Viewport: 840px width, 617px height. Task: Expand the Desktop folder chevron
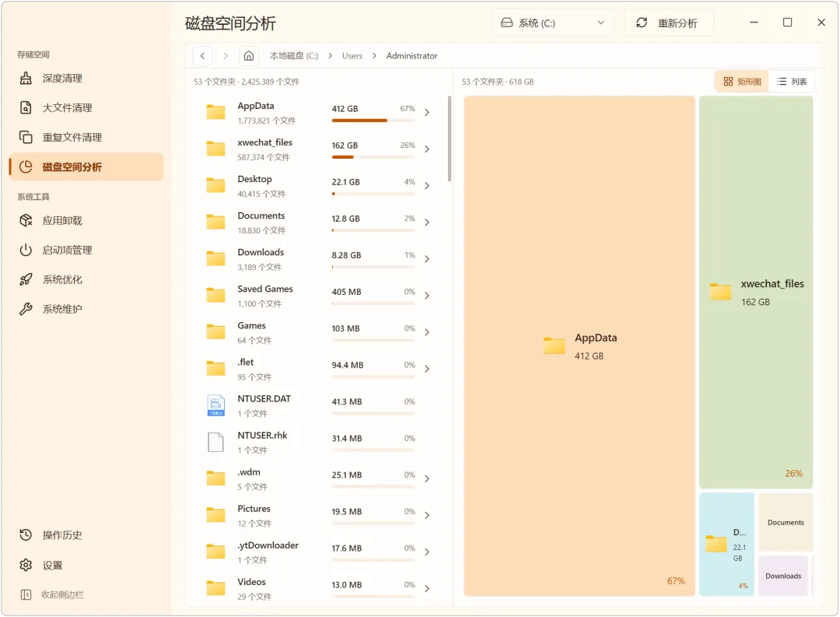point(427,186)
